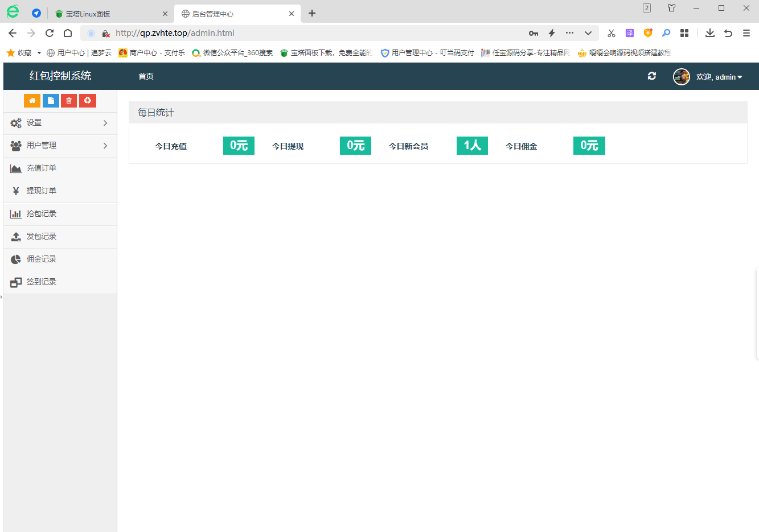Click the red trash shortcut icon
759x532 pixels.
69,101
